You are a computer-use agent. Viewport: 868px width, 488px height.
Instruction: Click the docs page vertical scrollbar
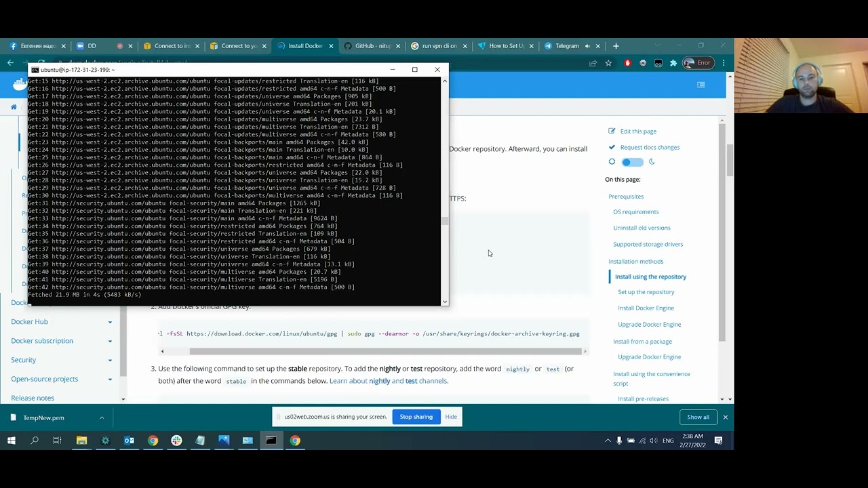click(x=730, y=159)
